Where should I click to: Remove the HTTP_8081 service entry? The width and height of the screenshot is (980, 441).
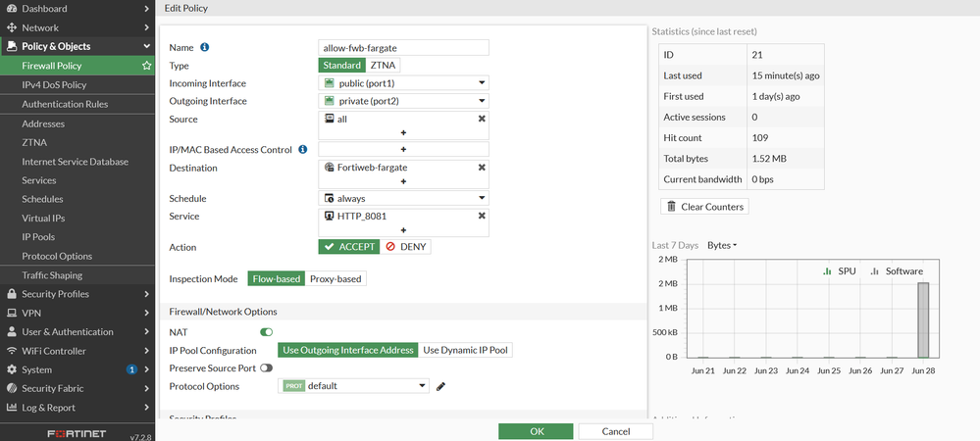point(482,217)
